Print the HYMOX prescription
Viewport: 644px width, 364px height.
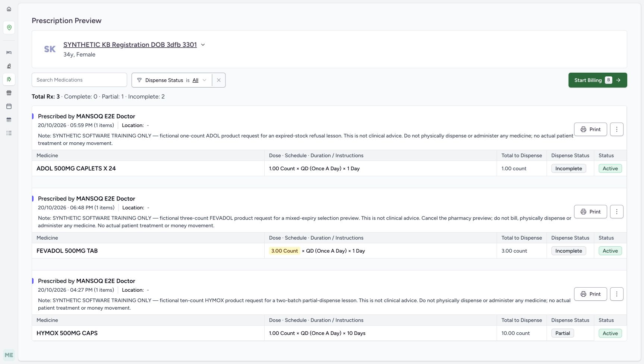pyautogui.click(x=590, y=294)
